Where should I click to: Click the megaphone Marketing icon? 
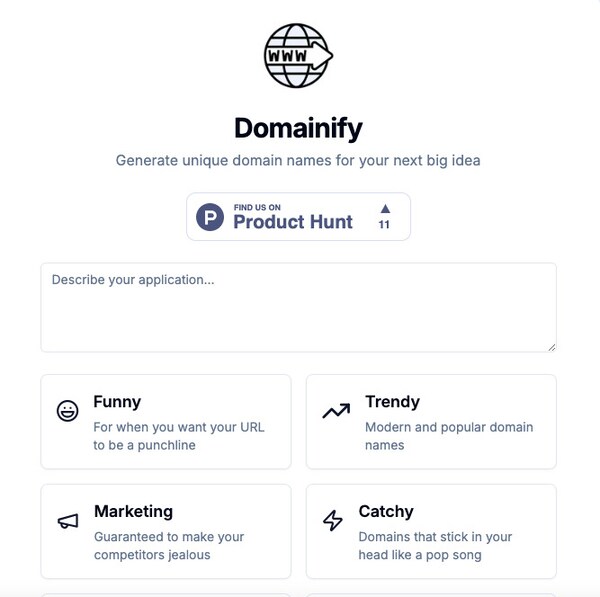[68, 521]
